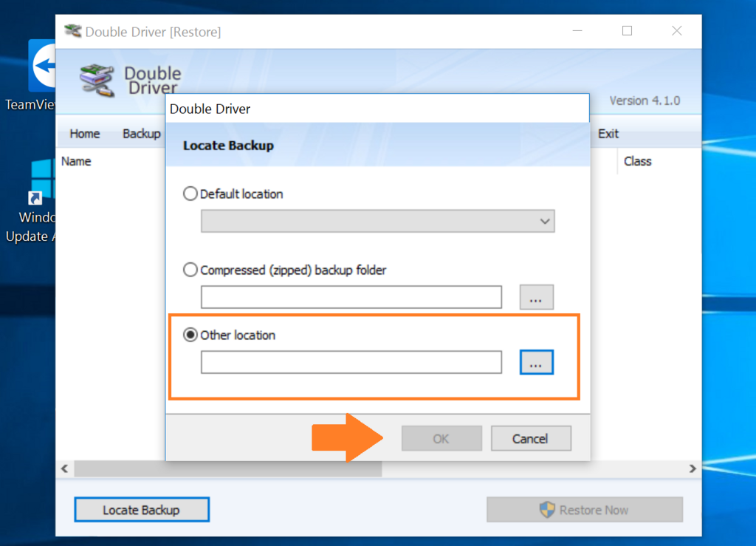Open the Backup menu item

tap(141, 134)
